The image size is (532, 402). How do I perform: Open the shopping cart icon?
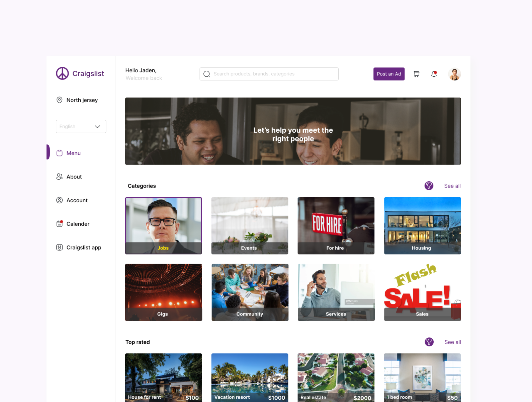coord(416,74)
